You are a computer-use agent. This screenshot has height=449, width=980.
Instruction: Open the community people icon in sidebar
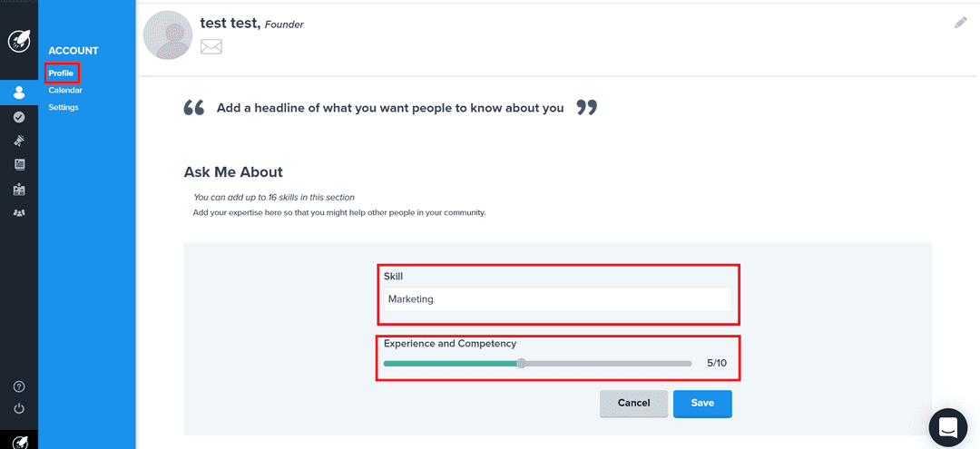click(19, 213)
